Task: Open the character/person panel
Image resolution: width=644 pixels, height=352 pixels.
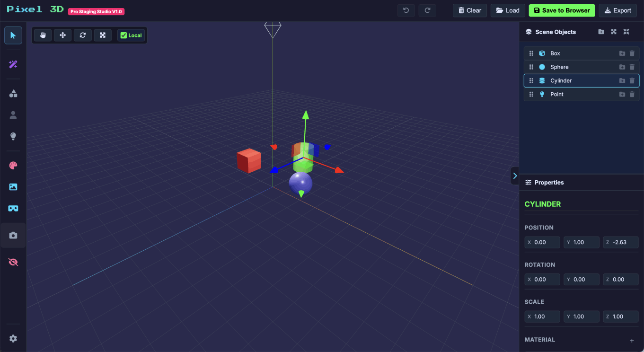Action: (13, 114)
